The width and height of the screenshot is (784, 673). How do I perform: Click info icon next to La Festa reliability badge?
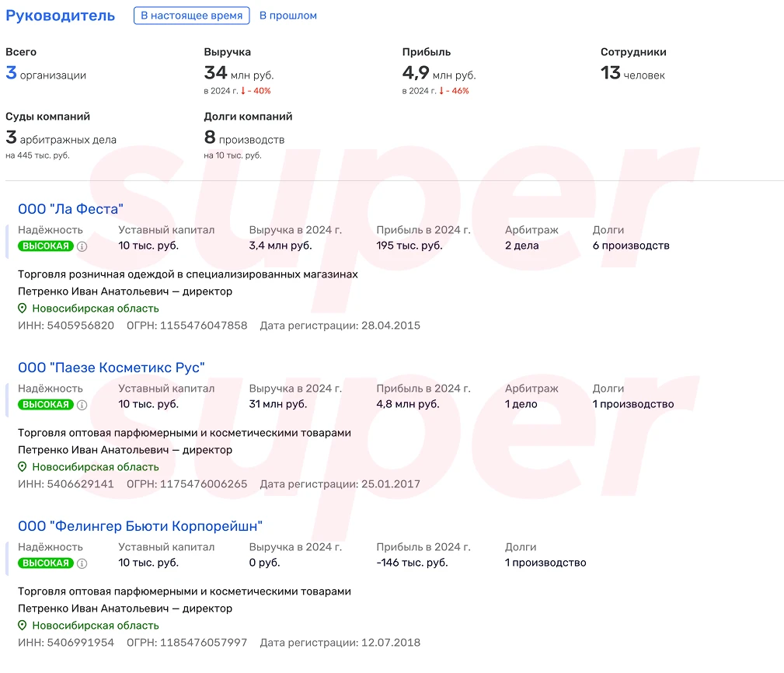coord(82,246)
